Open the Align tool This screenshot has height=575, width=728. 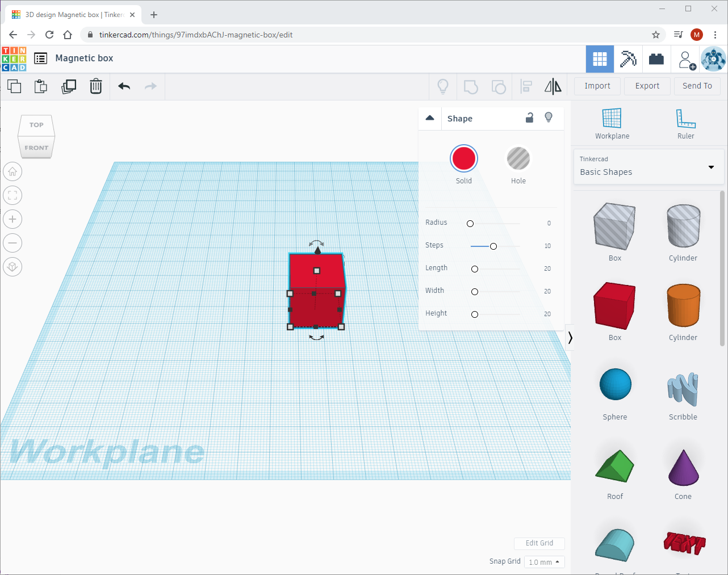[526, 86]
